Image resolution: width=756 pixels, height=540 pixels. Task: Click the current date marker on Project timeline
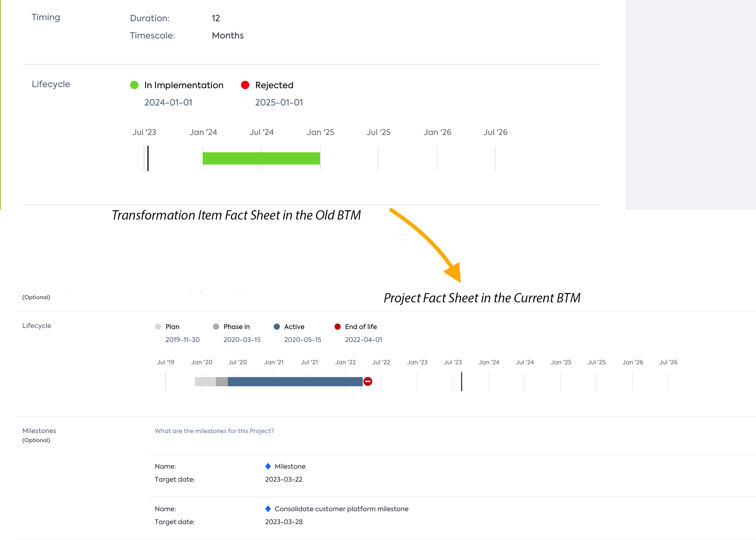462,382
